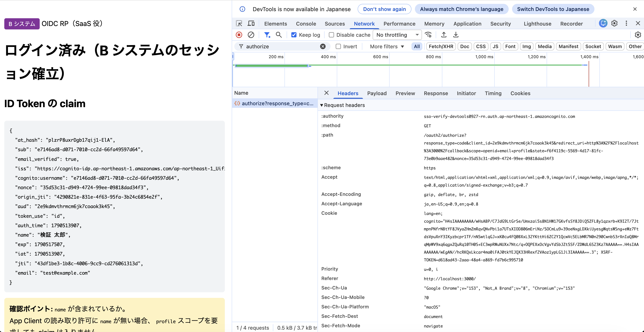
Task: Open the No throttling dropdown
Action: (397, 35)
